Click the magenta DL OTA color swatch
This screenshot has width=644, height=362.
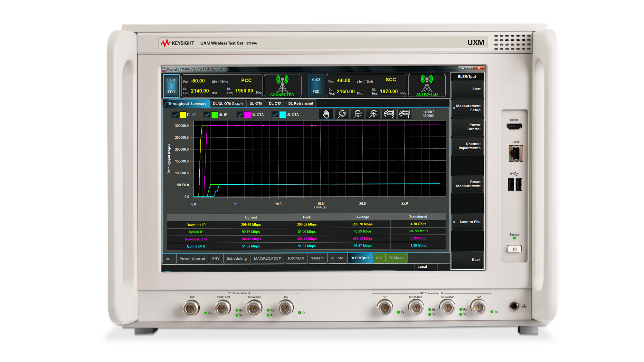[x=247, y=115]
